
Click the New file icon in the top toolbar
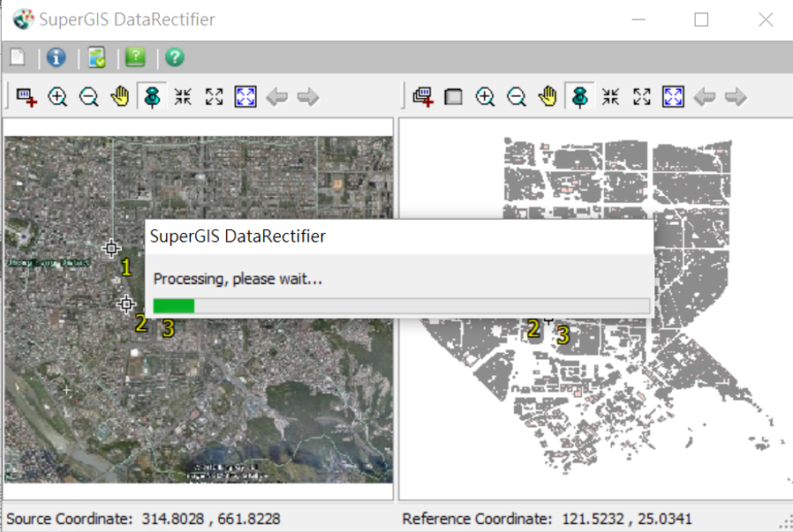18,57
